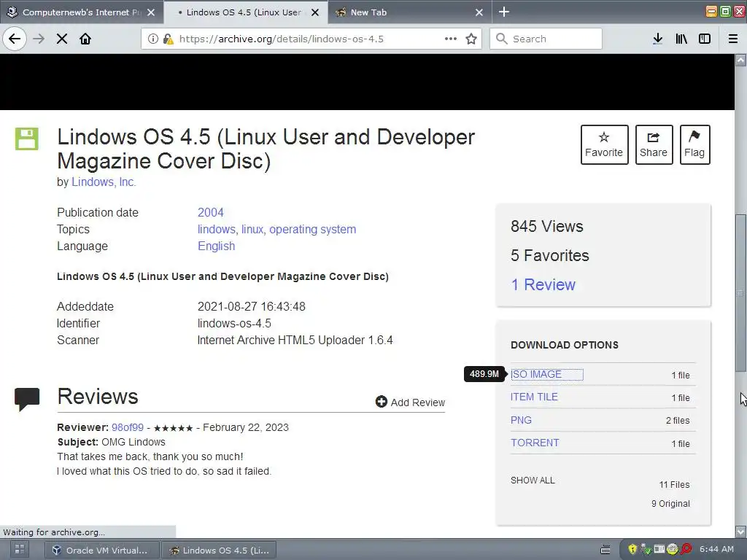Open the browser hamburger menu
747x560 pixels.
point(733,39)
